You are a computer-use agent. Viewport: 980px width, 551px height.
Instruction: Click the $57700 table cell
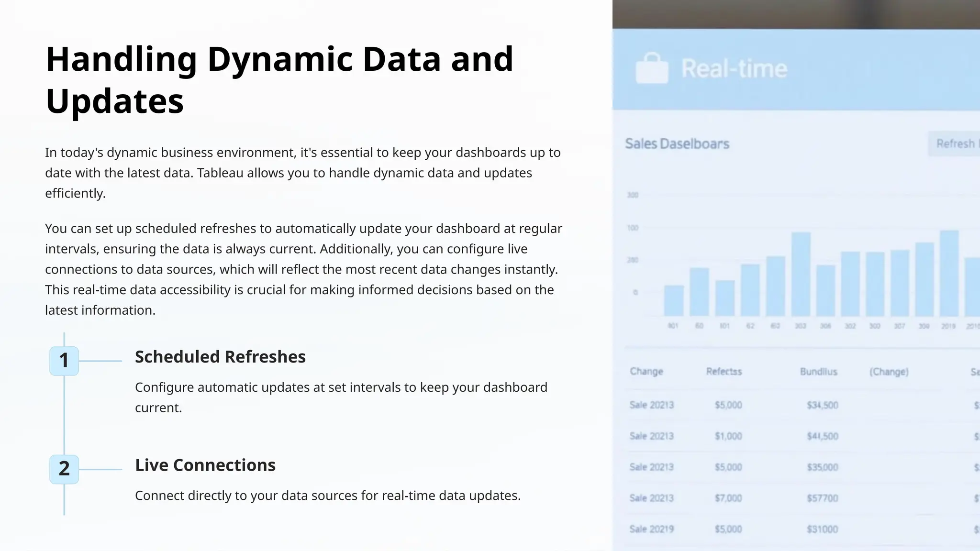(822, 498)
